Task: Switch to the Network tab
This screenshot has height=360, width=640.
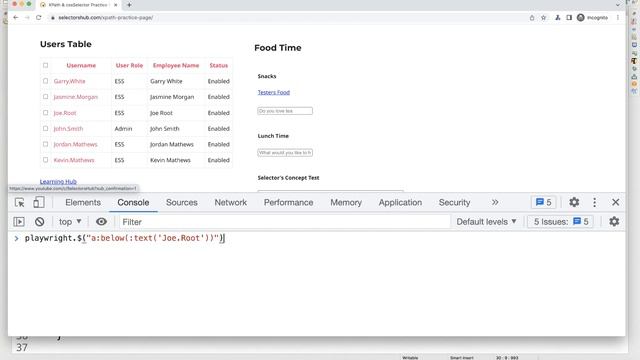Action: point(231,202)
